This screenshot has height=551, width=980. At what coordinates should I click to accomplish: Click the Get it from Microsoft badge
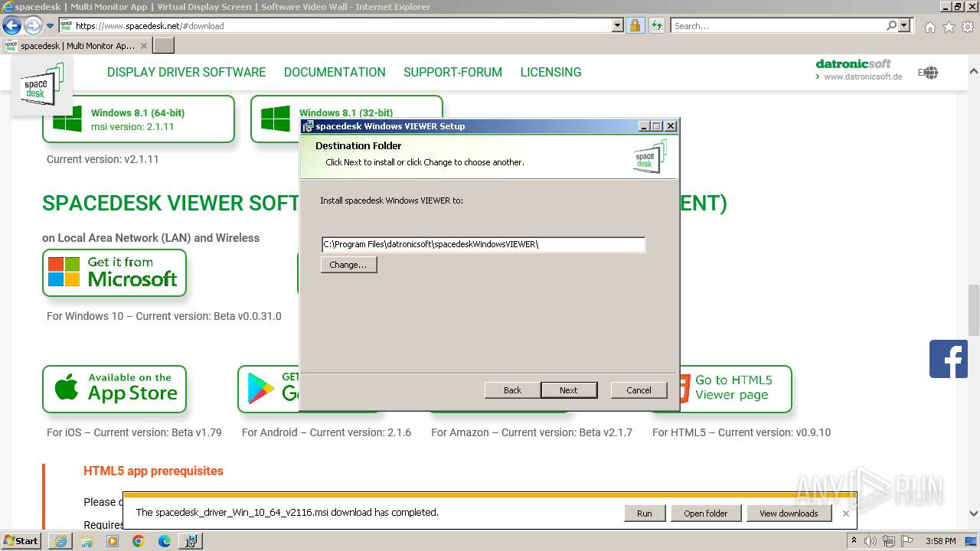pos(114,272)
